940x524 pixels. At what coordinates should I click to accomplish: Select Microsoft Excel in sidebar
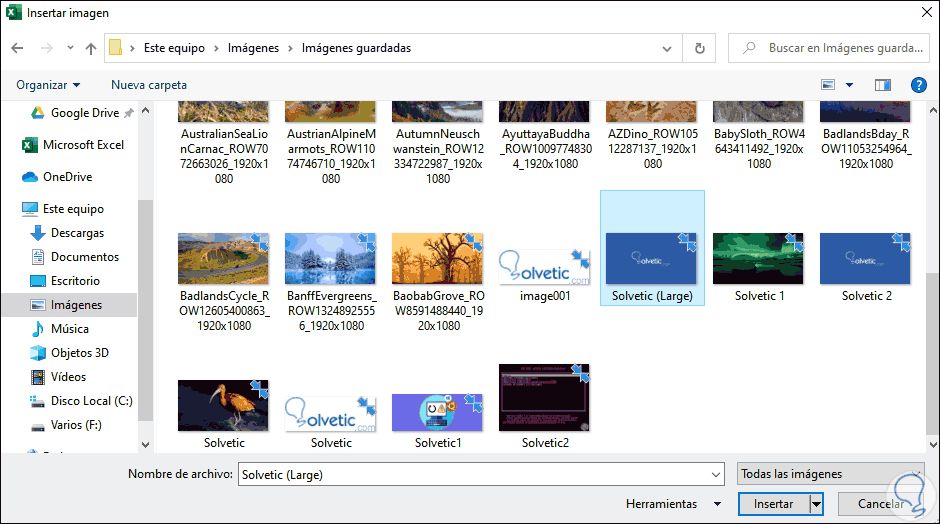click(x=73, y=144)
